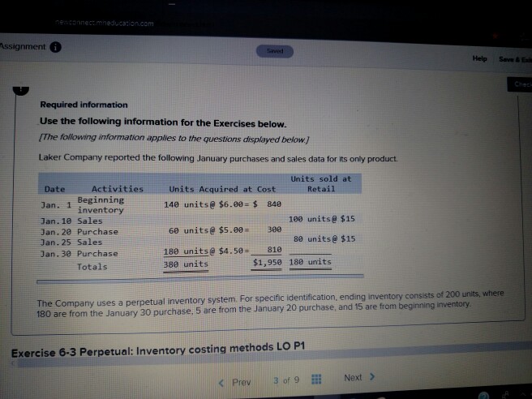
Task: Click the Saved status pill
Action: (274, 51)
